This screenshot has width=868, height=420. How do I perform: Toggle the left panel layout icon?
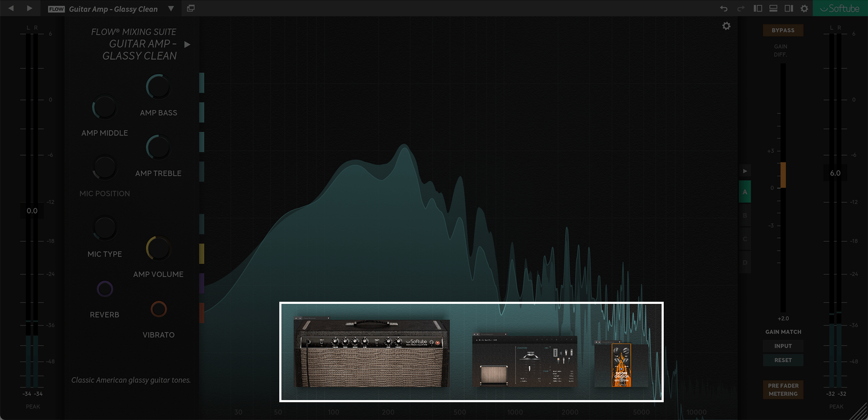758,8
